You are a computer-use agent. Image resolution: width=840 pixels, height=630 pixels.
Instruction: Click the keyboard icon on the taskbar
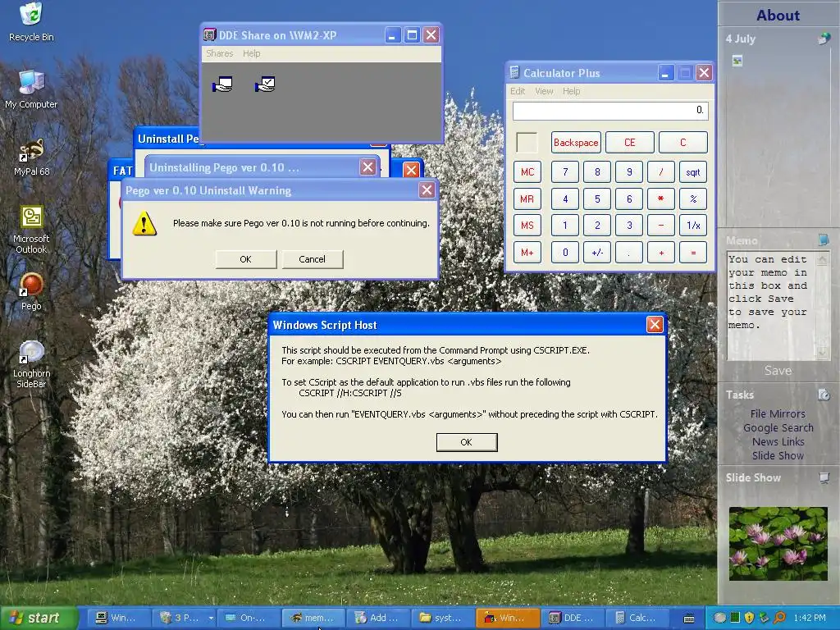tap(689, 619)
